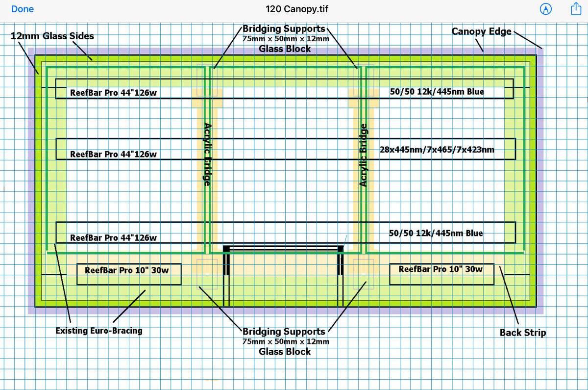Click the bottom 50/50 12k/445nm Blue text
588x390 pixels.
[x=436, y=233]
